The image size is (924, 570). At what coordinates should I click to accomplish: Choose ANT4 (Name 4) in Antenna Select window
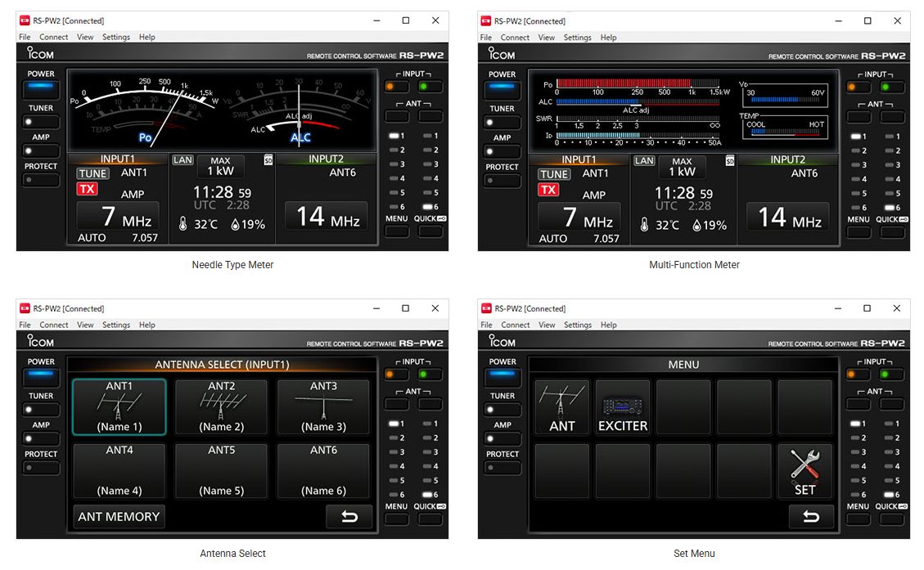(119, 470)
